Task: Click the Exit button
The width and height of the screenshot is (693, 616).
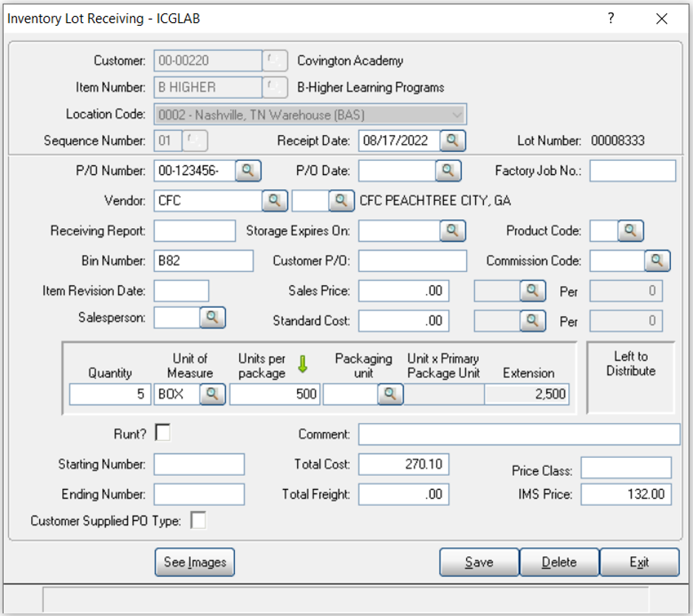Action: (x=640, y=562)
